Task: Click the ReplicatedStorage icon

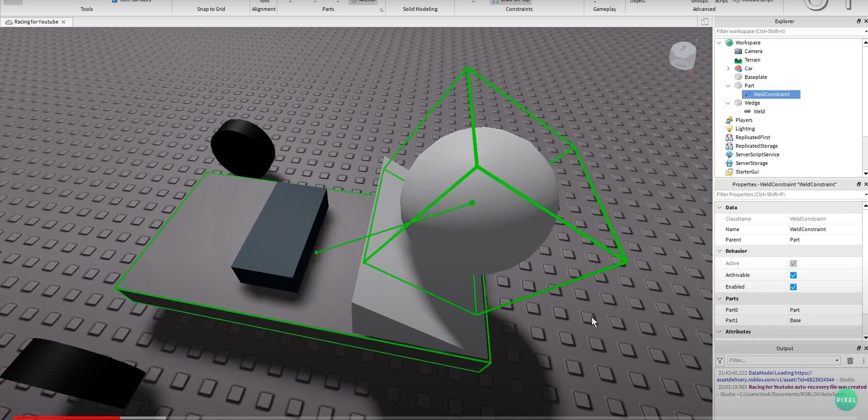Action: [729, 146]
